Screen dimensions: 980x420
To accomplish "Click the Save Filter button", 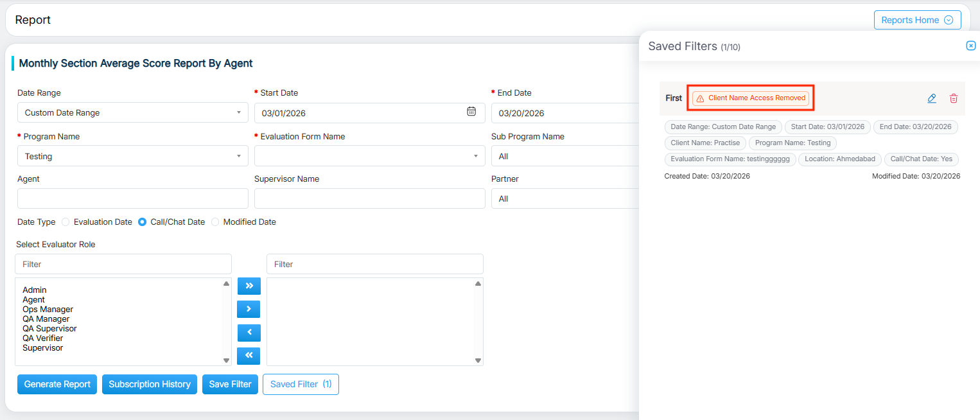I will coord(230,385).
